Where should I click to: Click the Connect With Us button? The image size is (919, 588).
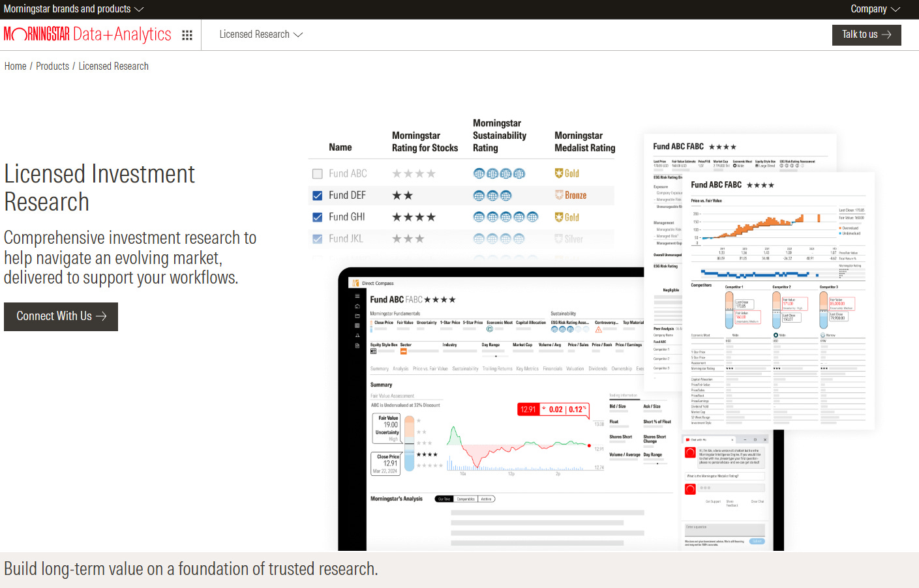pos(61,316)
